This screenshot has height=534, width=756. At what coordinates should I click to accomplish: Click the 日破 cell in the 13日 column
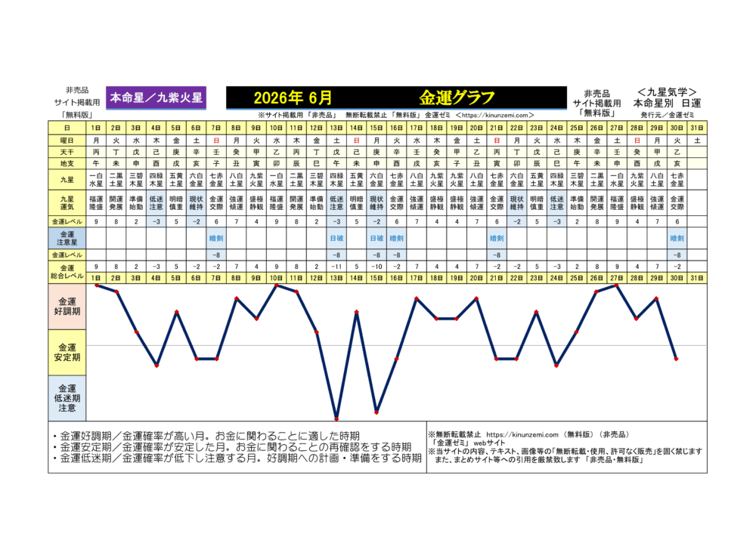(x=336, y=238)
